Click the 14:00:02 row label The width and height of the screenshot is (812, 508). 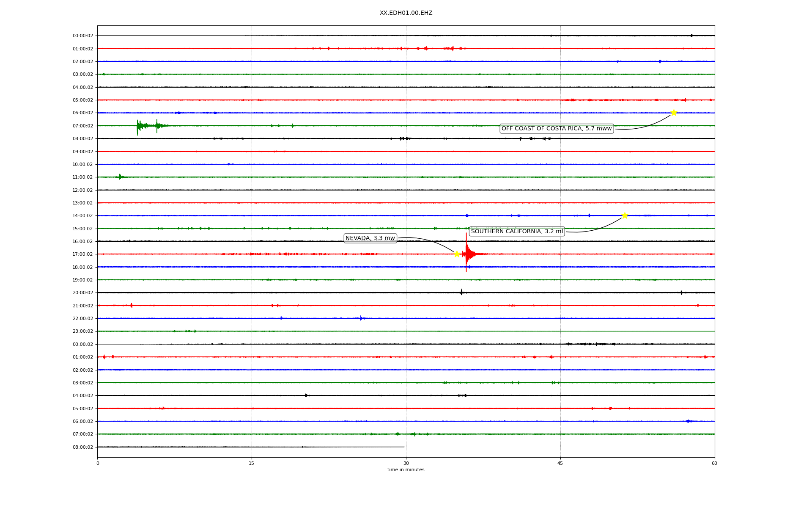[82, 216]
